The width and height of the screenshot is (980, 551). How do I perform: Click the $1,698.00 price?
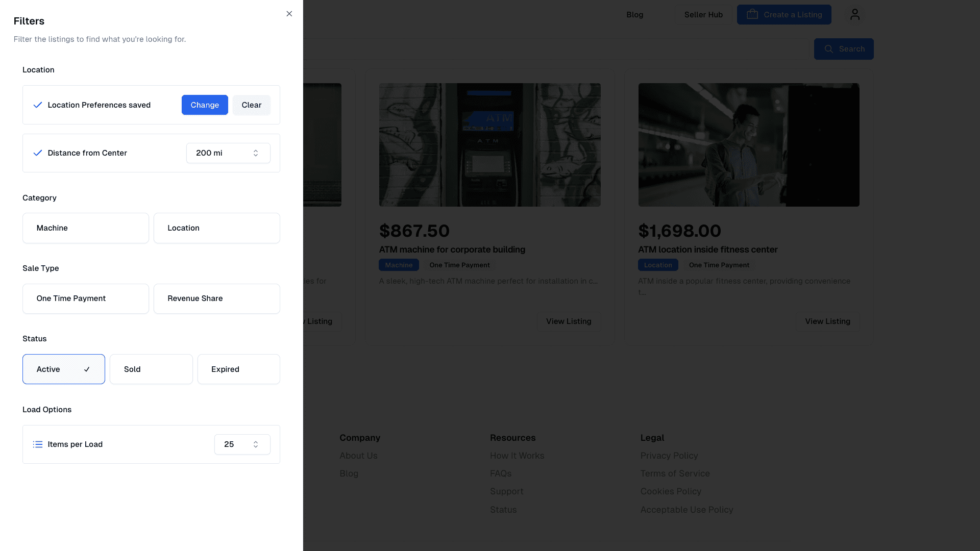(x=679, y=231)
